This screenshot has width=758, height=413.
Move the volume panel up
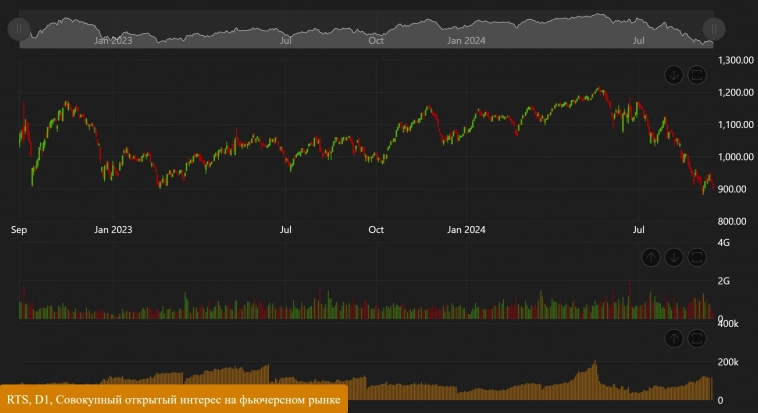pyautogui.click(x=651, y=258)
